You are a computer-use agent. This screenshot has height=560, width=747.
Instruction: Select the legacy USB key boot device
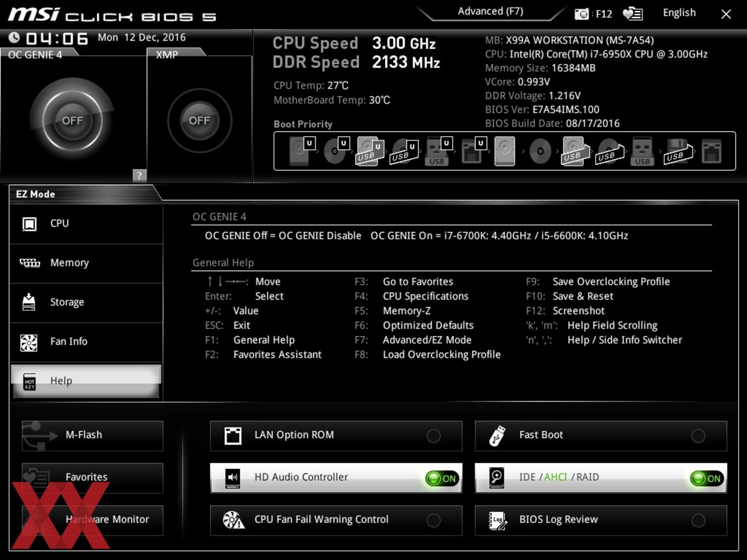pyautogui.click(x=642, y=151)
